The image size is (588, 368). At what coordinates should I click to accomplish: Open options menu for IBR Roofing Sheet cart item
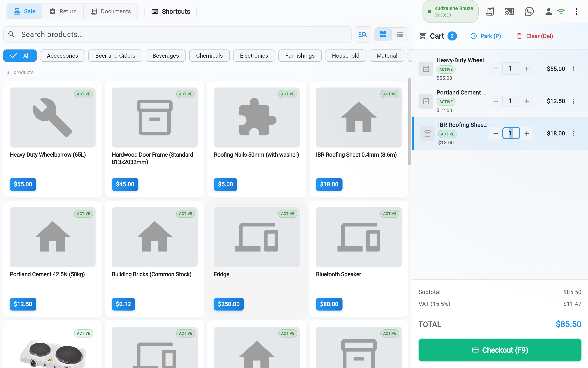tap(573, 133)
